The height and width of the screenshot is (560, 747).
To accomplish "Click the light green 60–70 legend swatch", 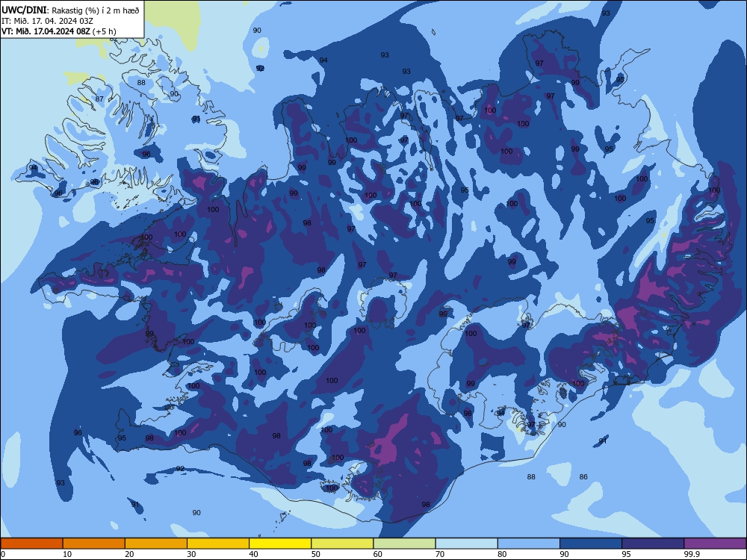I will 404,544.
